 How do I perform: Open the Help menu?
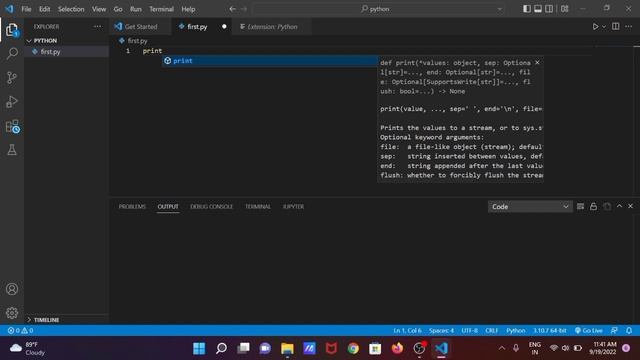point(188,9)
